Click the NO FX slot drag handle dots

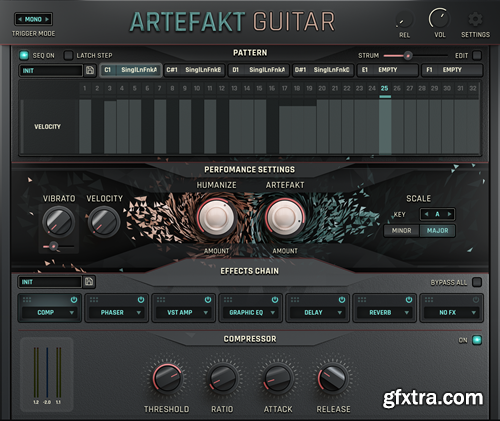tap(429, 300)
